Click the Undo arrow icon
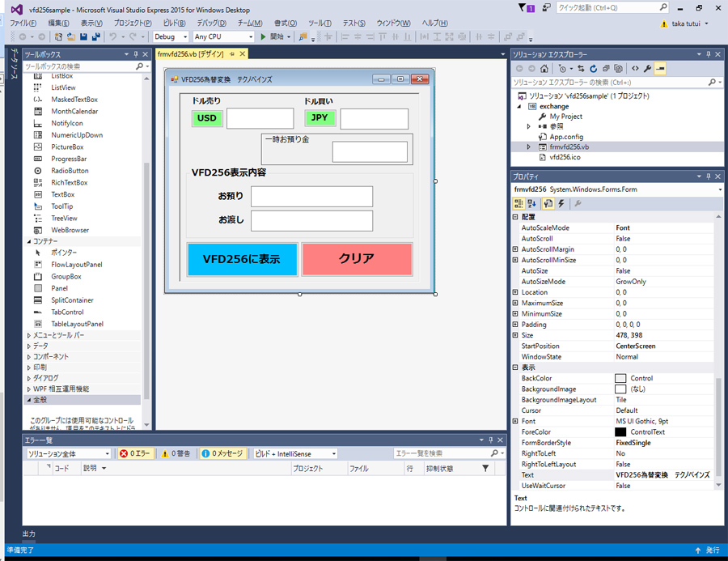 pos(112,36)
